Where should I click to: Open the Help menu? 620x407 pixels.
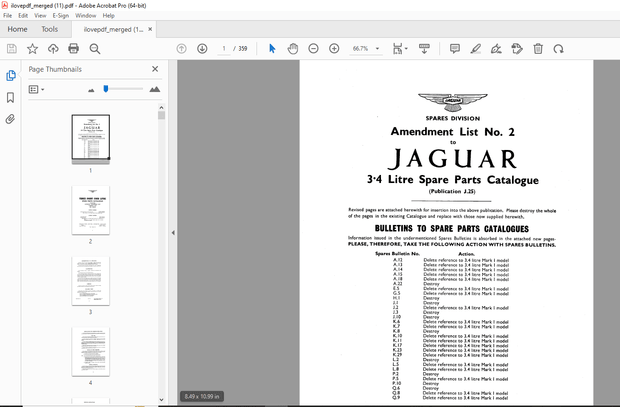pyautogui.click(x=108, y=15)
